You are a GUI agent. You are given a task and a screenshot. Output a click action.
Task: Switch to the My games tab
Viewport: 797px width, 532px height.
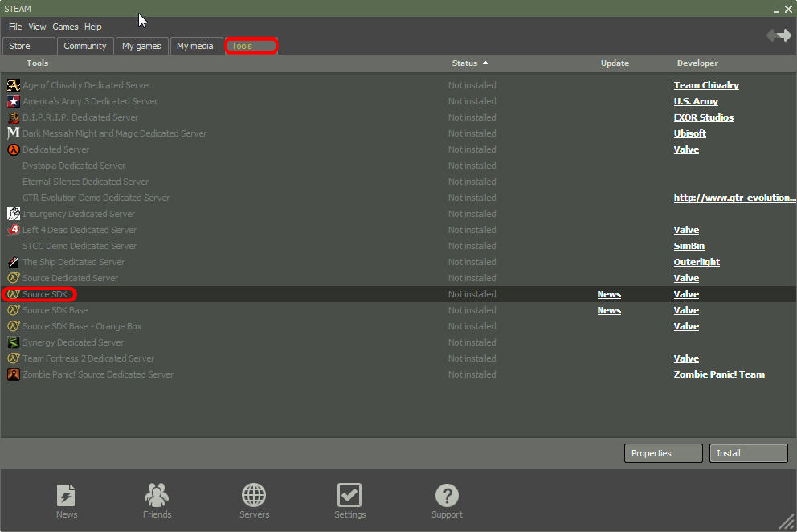(x=141, y=46)
